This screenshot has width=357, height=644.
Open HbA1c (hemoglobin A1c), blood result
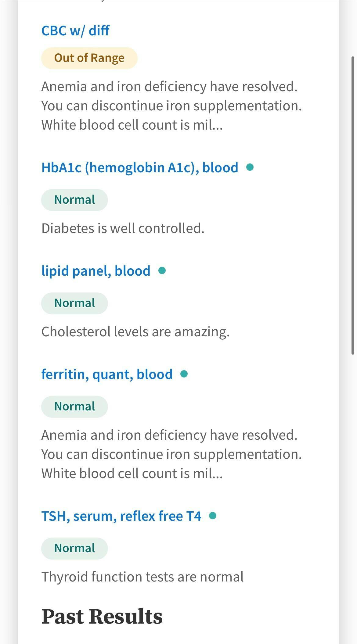point(140,168)
